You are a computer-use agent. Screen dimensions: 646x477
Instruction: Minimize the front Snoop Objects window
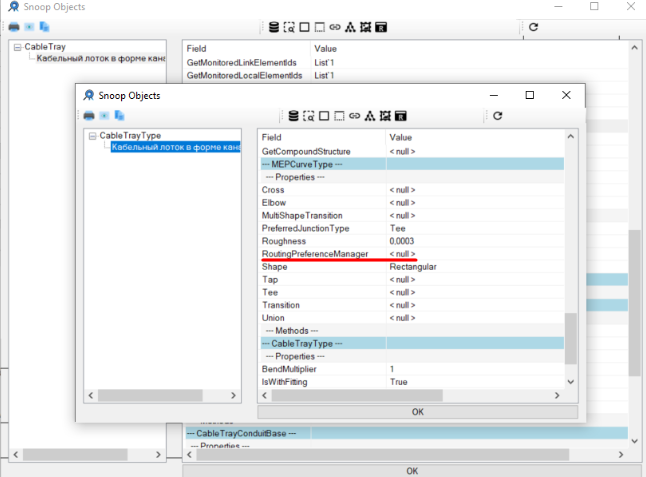494,95
